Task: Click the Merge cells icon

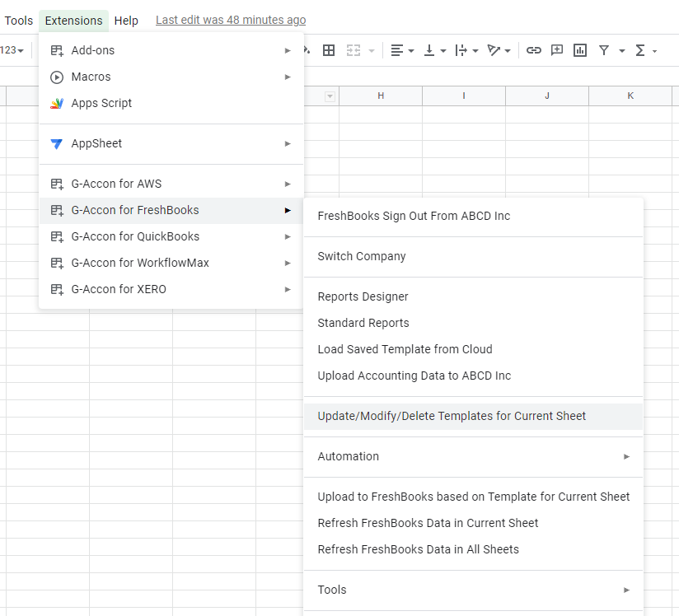Action: coord(354,50)
